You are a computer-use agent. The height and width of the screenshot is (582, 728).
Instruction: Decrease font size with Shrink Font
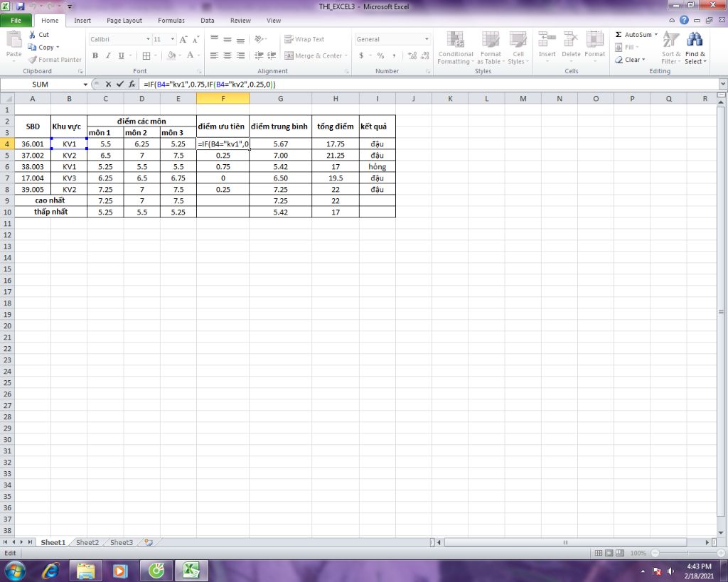tap(196, 40)
